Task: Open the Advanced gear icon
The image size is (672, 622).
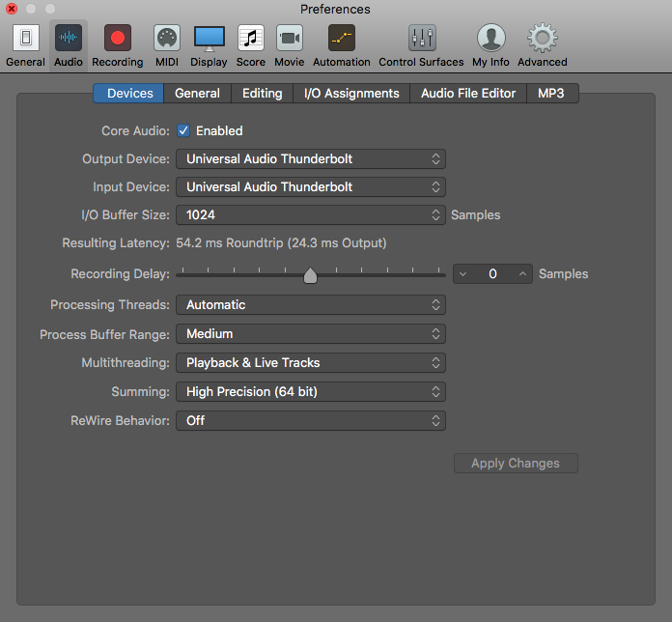Action: coord(542,39)
